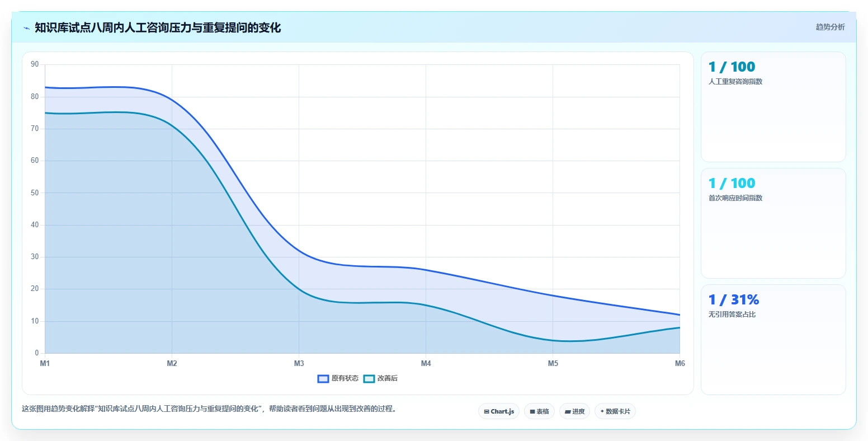Image resolution: width=868 pixels, height=441 pixels.
Task: Click the description text below the chart
Action: pos(209,409)
